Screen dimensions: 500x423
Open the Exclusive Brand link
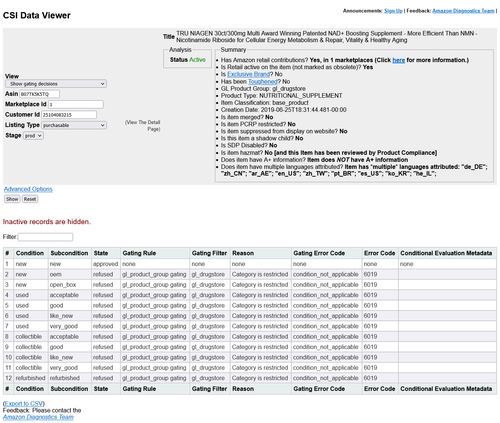point(249,74)
